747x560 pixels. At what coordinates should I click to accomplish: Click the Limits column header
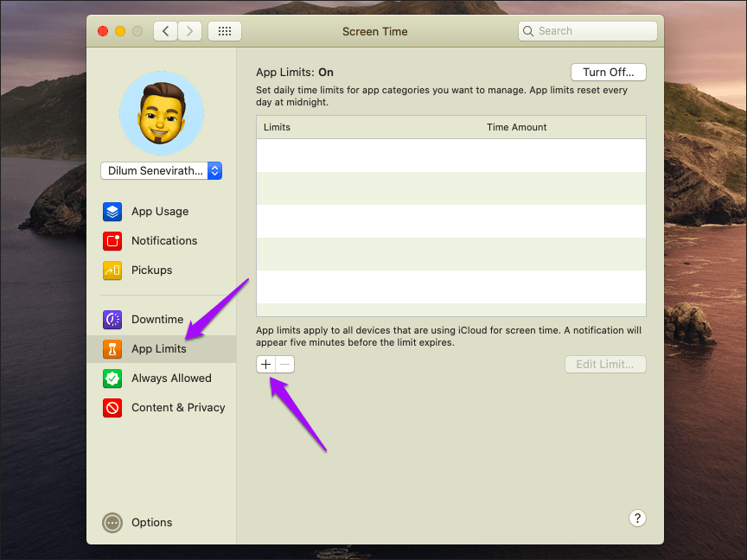point(277,127)
